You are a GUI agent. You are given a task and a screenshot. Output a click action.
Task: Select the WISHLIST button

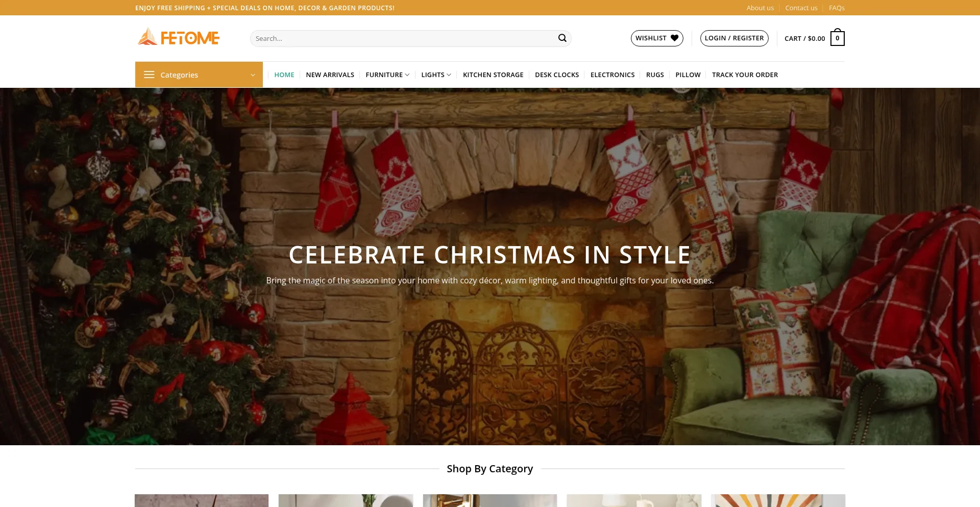pos(657,38)
